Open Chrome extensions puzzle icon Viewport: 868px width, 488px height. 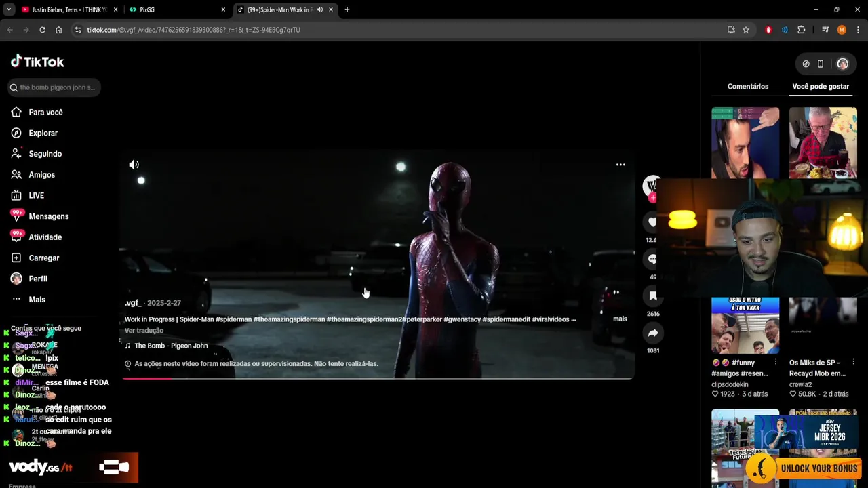click(x=801, y=30)
